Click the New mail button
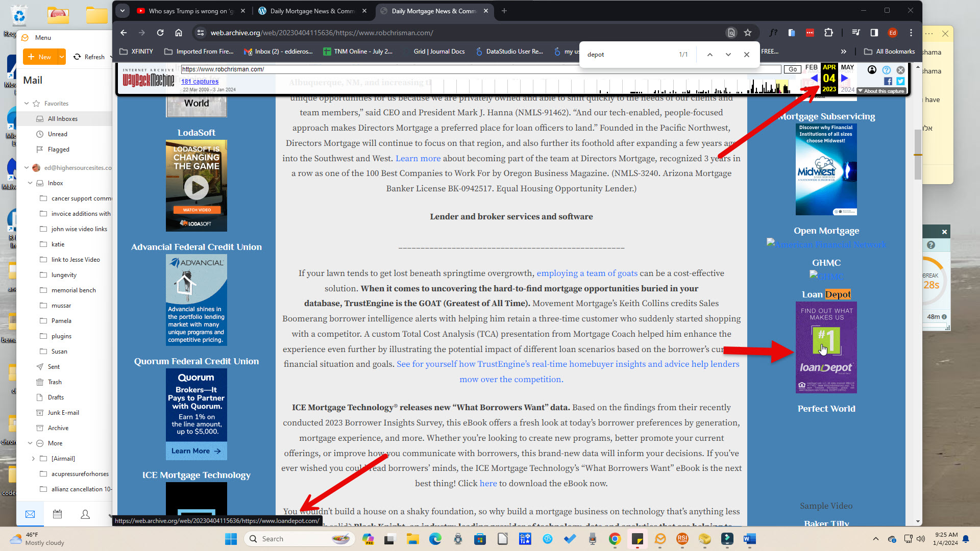This screenshot has height=551, width=980. [x=40, y=57]
